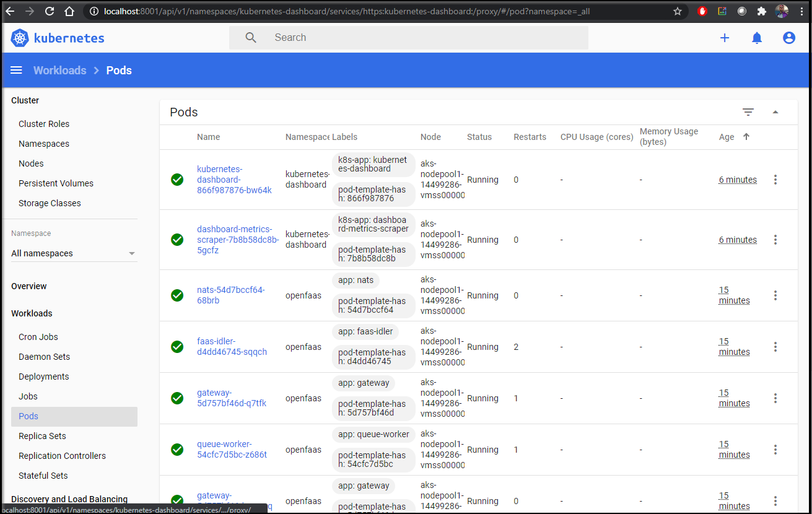Image resolution: width=812 pixels, height=514 pixels.
Task: Open the user account icon
Action: (789, 38)
